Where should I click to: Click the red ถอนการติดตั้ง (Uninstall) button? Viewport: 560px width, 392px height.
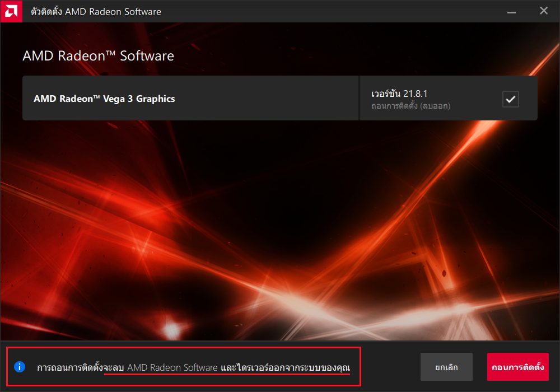[x=517, y=367]
